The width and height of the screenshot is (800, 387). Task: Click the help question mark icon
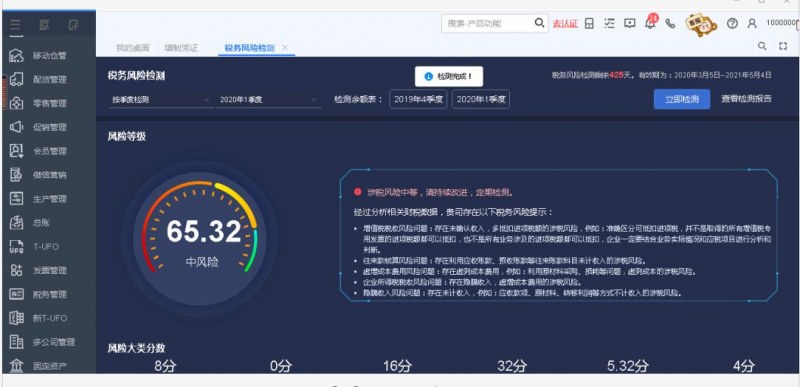coord(732,23)
